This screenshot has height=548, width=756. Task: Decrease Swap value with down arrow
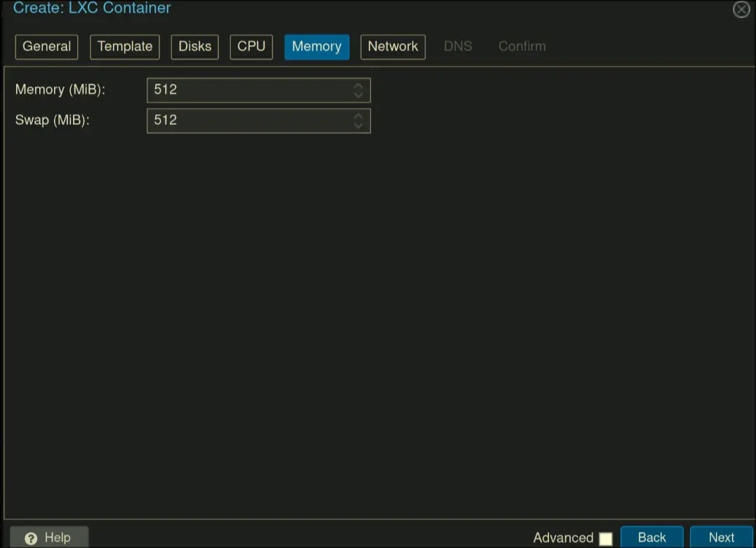coord(358,125)
